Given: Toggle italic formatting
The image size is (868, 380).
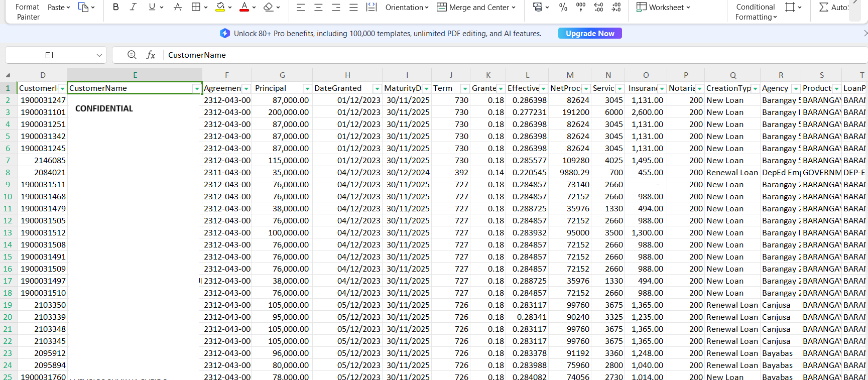Looking at the screenshot, I should (x=133, y=7).
